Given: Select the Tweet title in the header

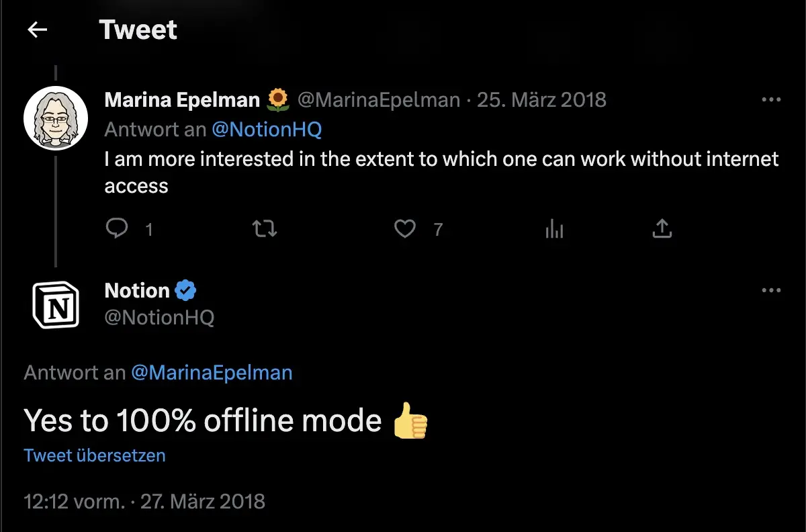Looking at the screenshot, I should pos(138,30).
